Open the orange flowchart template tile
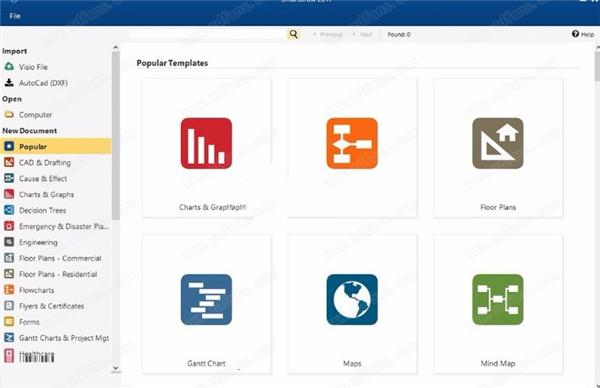Viewport: 600px width, 388px height. tap(352, 148)
